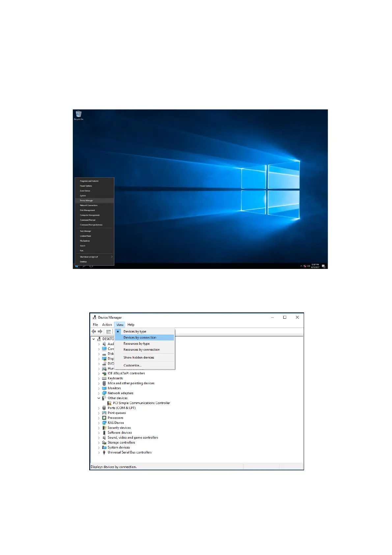
Task: Open the Shut down or sign out submenu
Action: coord(95,257)
